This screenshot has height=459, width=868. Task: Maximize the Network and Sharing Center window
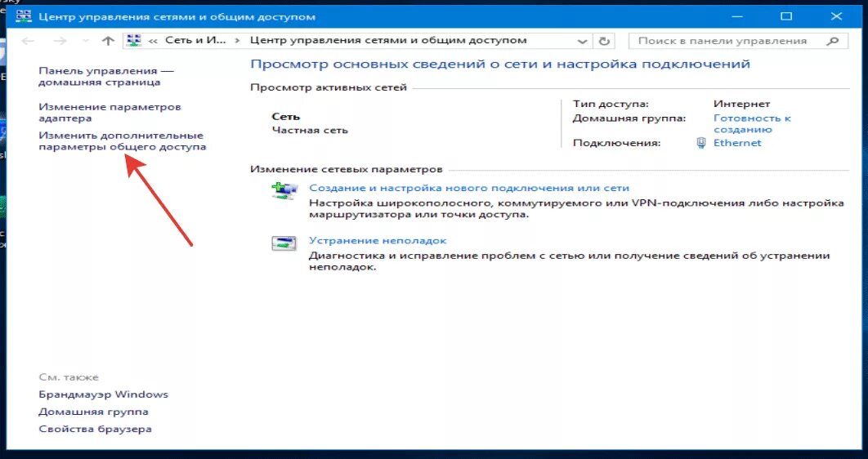pos(786,16)
